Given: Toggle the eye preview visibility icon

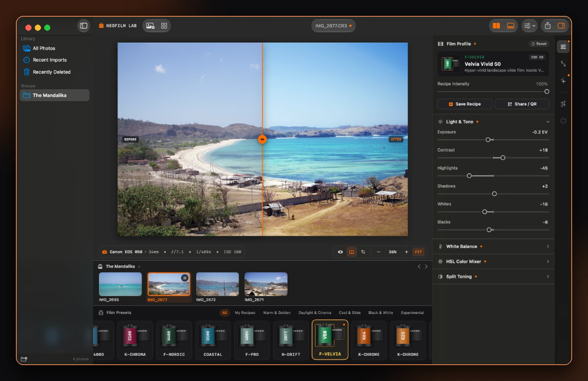Looking at the screenshot, I should click(340, 252).
